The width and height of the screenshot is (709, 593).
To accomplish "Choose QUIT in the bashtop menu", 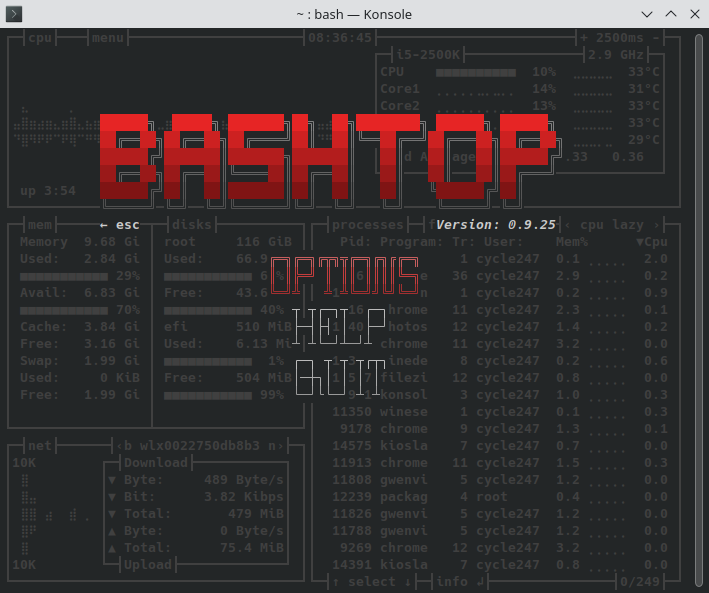I will tap(340, 378).
